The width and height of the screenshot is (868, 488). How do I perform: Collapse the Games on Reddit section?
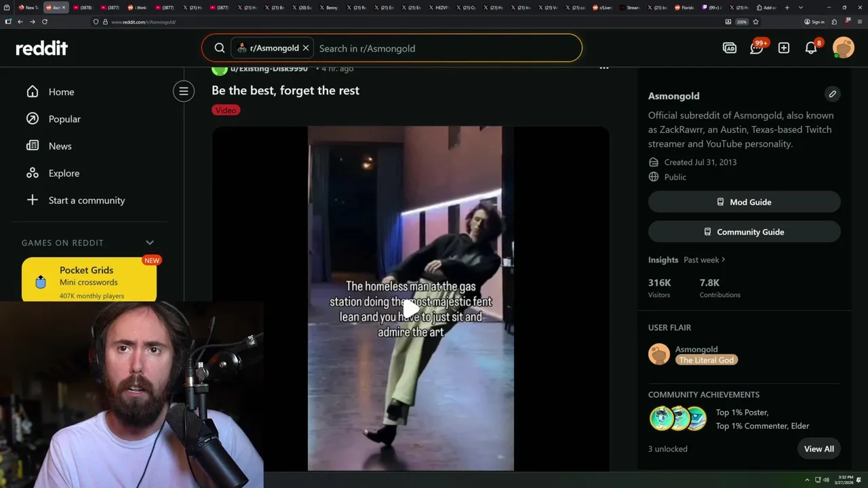pyautogui.click(x=150, y=243)
